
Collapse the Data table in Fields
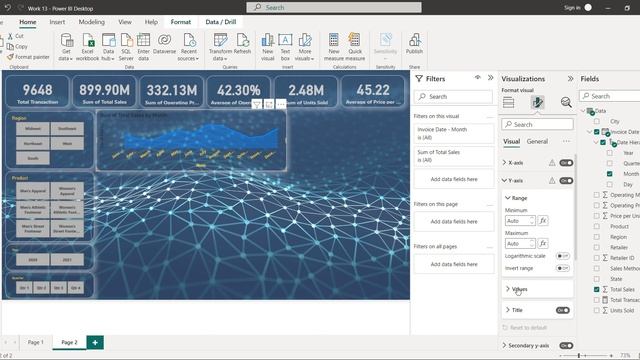click(x=583, y=111)
